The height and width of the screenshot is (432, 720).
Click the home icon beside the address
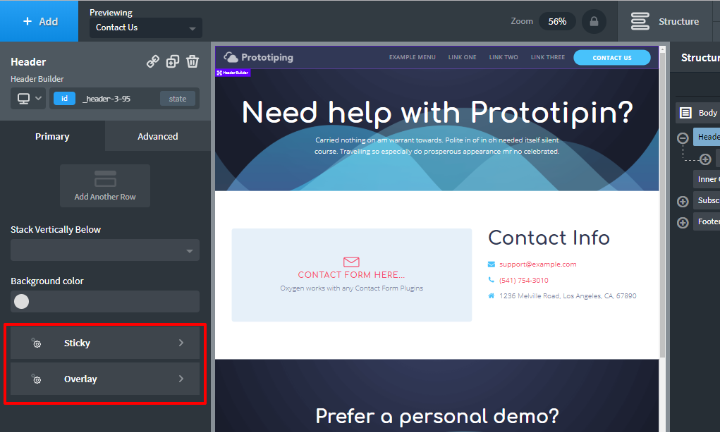[x=491, y=296]
